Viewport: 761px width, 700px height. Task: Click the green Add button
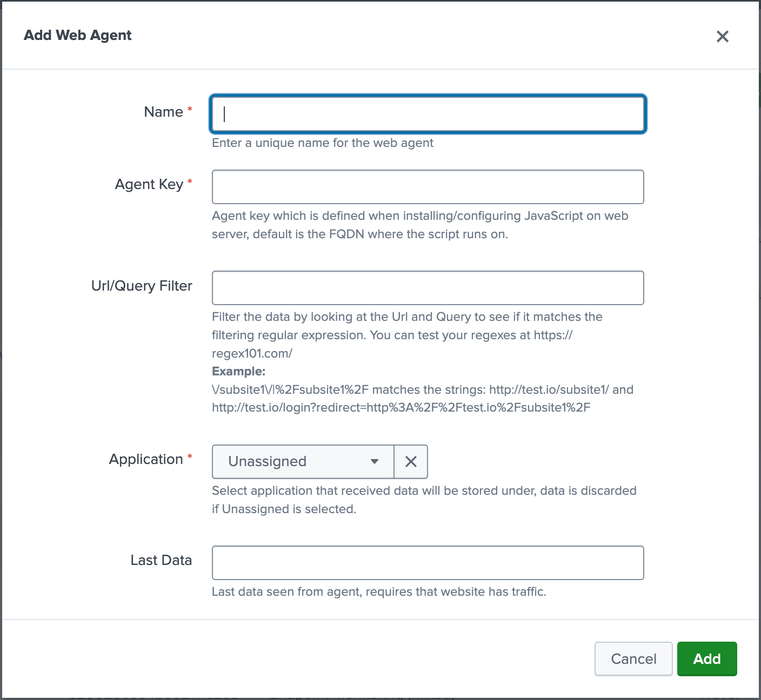[x=706, y=659]
